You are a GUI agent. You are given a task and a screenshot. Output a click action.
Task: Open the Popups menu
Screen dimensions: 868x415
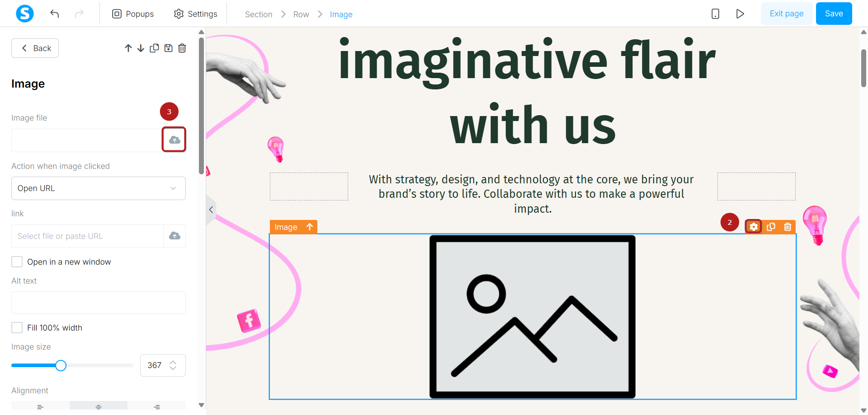[133, 14]
